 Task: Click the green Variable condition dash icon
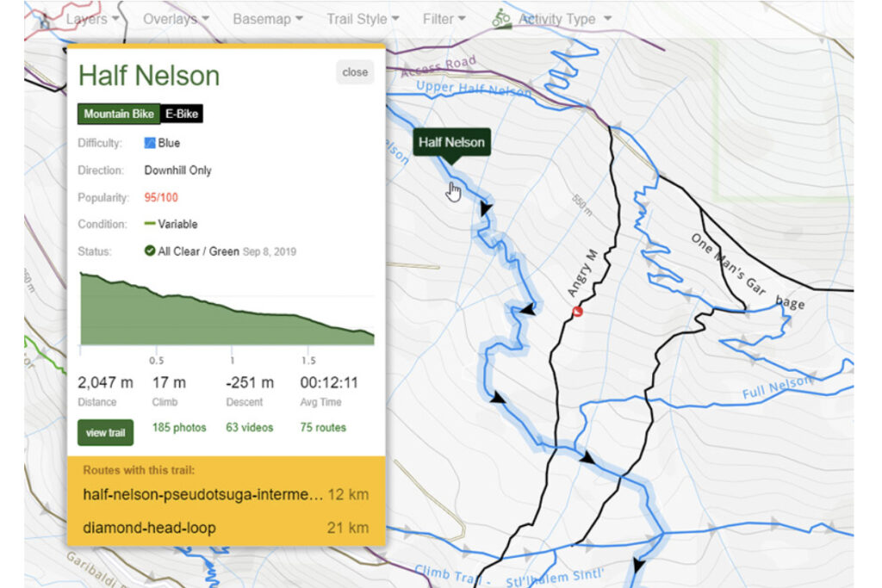(x=150, y=224)
